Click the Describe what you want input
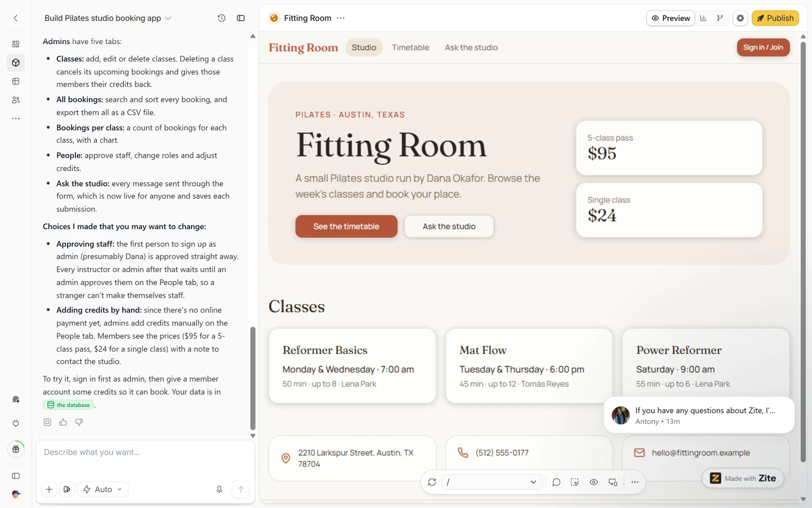 coord(145,452)
